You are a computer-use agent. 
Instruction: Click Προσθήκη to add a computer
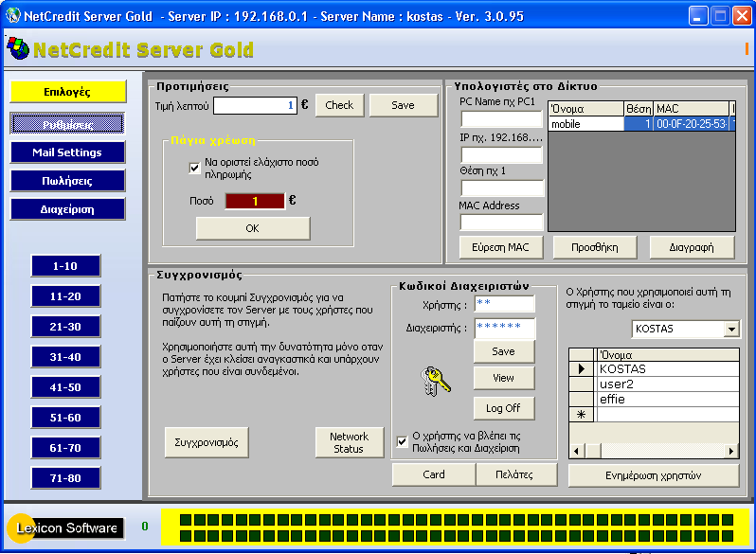click(x=595, y=247)
